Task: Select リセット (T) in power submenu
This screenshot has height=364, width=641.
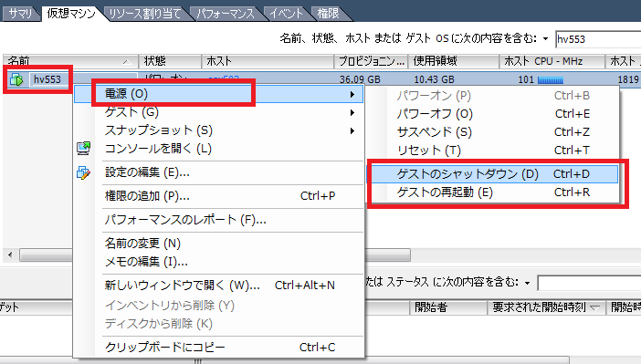Action: pyautogui.click(x=492, y=151)
